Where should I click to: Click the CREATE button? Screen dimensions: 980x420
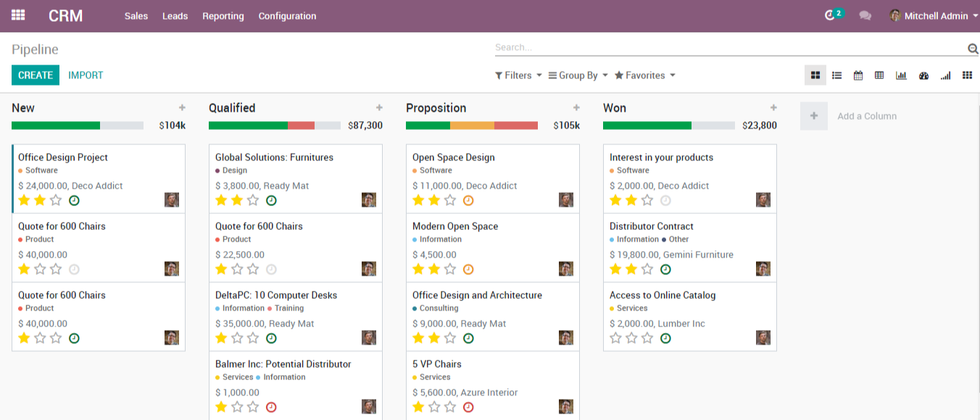pos(36,75)
